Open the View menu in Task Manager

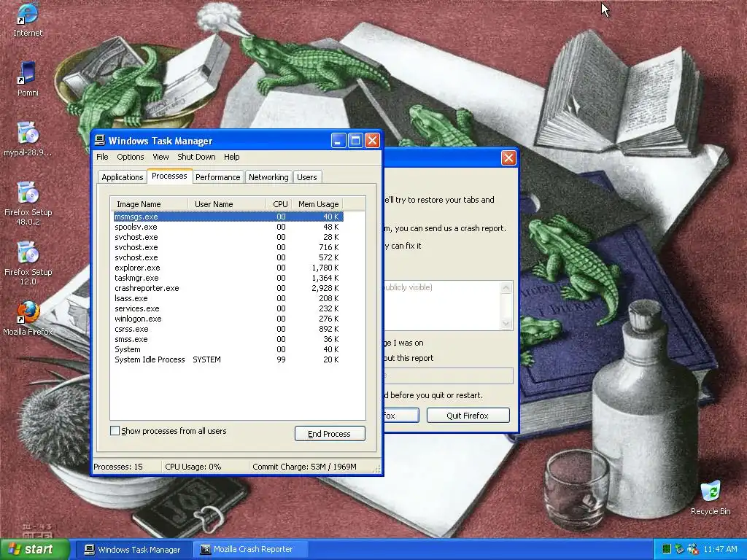[x=160, y=157]
